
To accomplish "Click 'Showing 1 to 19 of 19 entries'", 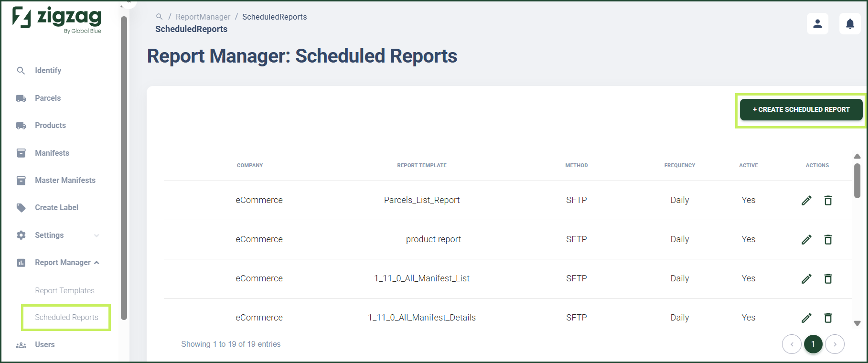I will click(x=231, y=344).
